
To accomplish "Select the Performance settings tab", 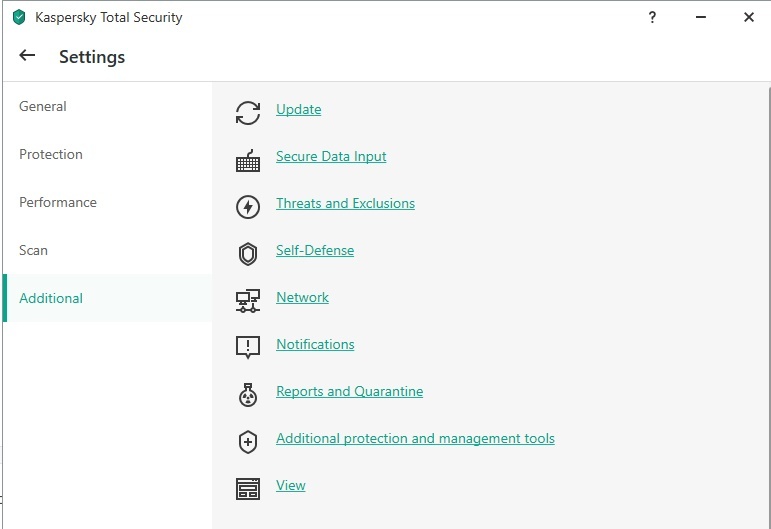I will [x=58, y=202].
